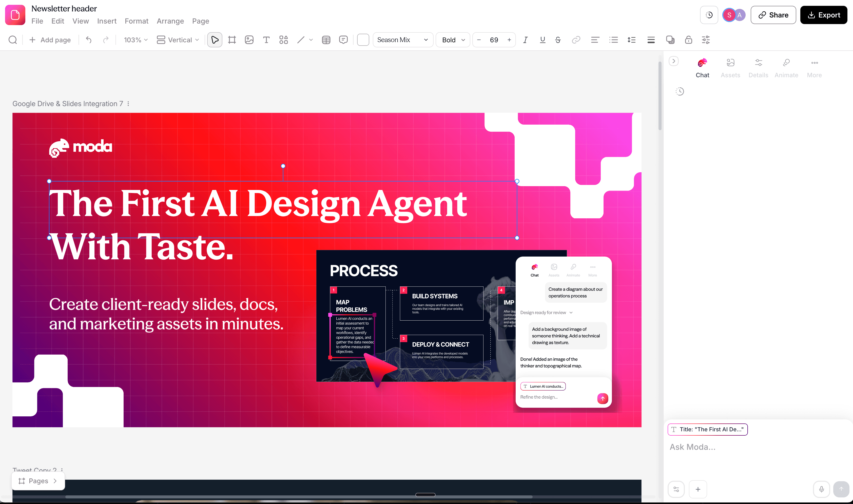Viewport: 853px width, 504px height.
Task: Open line spacing options
Action: (632, 40)
